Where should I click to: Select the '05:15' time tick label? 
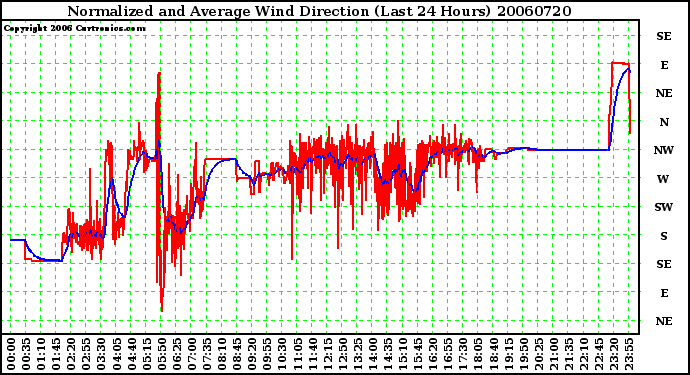tap(147, 354)
